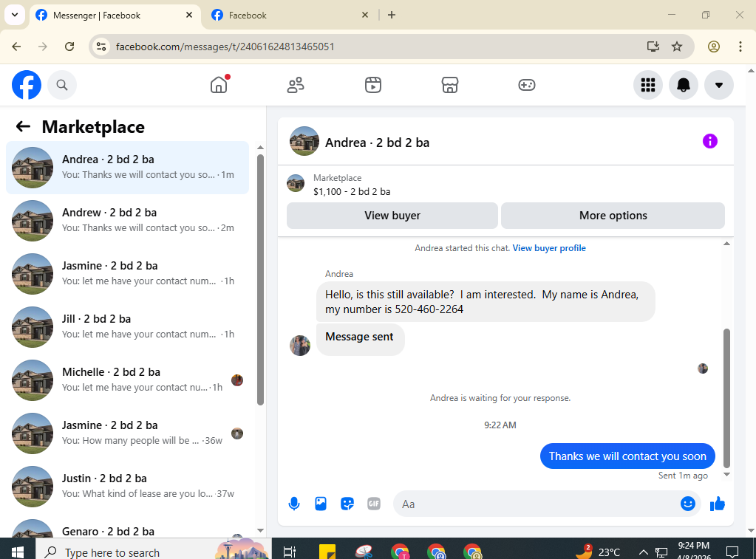Go back from Marketplace chats list
756x559 pixels.
coord(23,127)
